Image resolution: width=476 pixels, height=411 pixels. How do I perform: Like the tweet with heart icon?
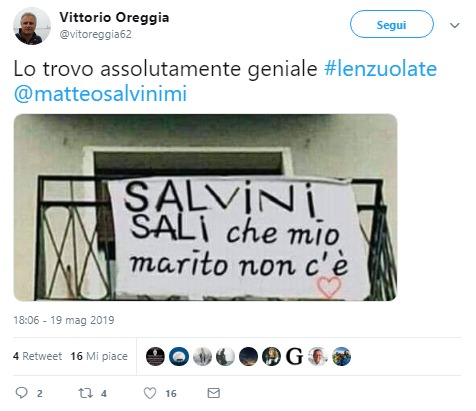(x=150, y=393)
